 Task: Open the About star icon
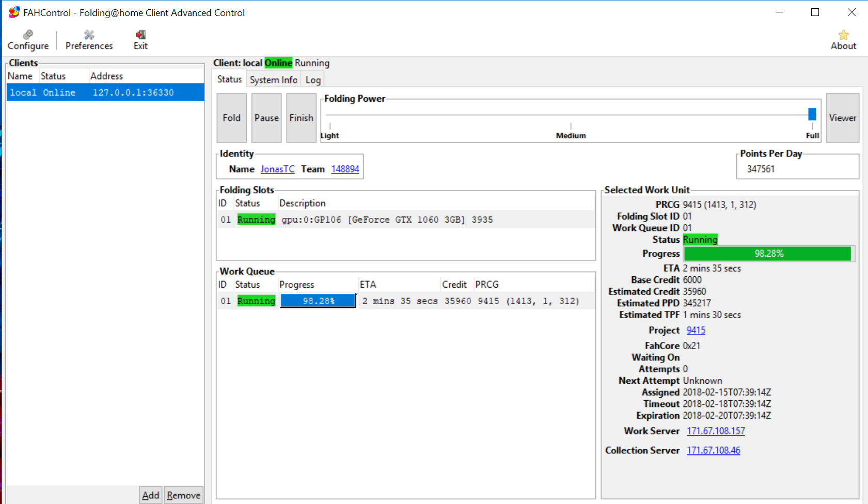coord(843,40)
